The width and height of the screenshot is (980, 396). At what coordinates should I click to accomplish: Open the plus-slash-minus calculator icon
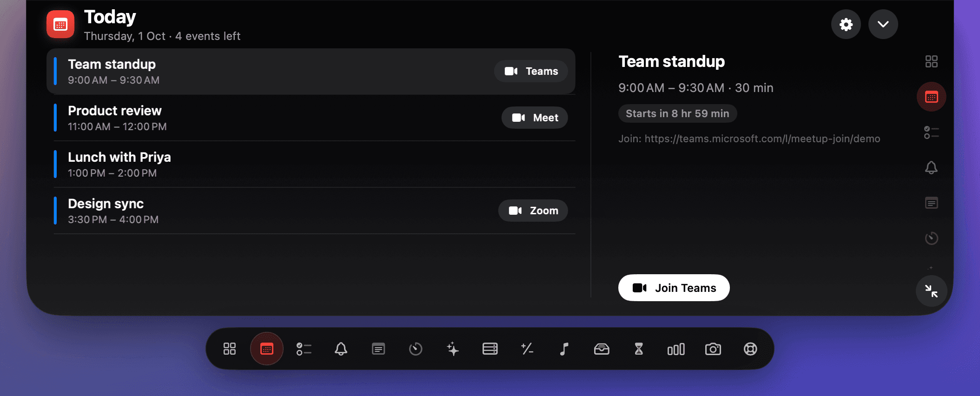pos(527,349)
